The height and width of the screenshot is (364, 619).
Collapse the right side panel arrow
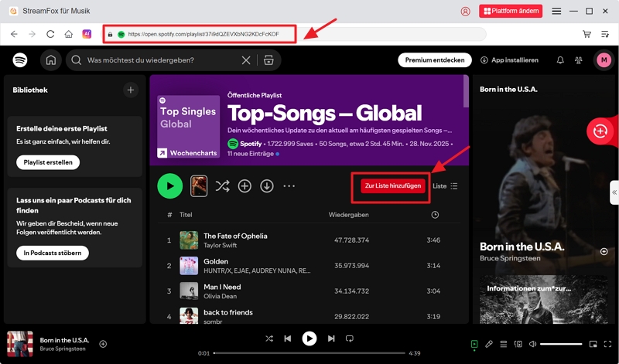614,192
